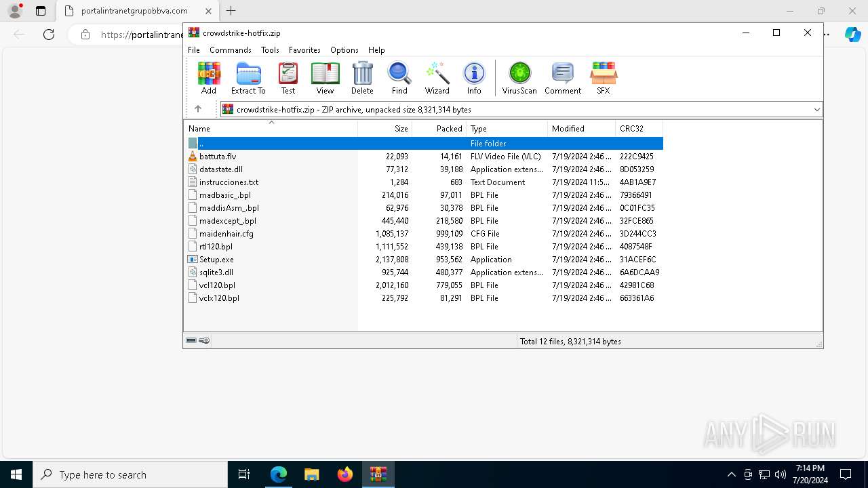Run VirusScan on the archive
The width and height of the screenshot is (868, 488).
coord(519,78)
